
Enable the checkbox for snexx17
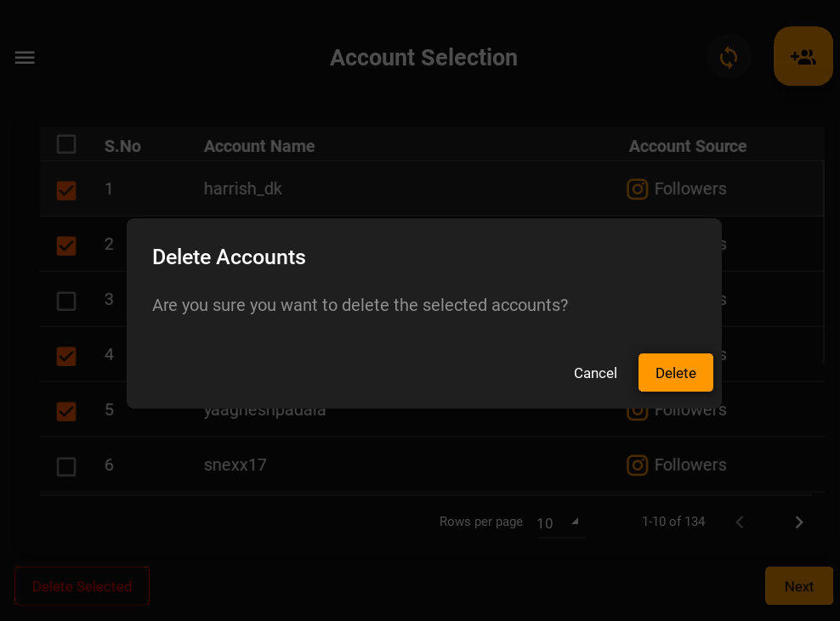(65, 466)
